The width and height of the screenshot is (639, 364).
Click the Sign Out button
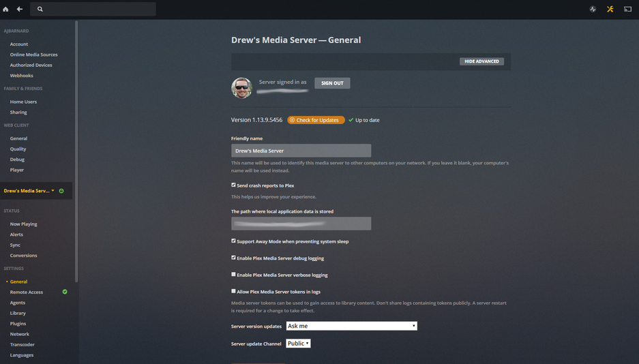click(x=332, y=83)
